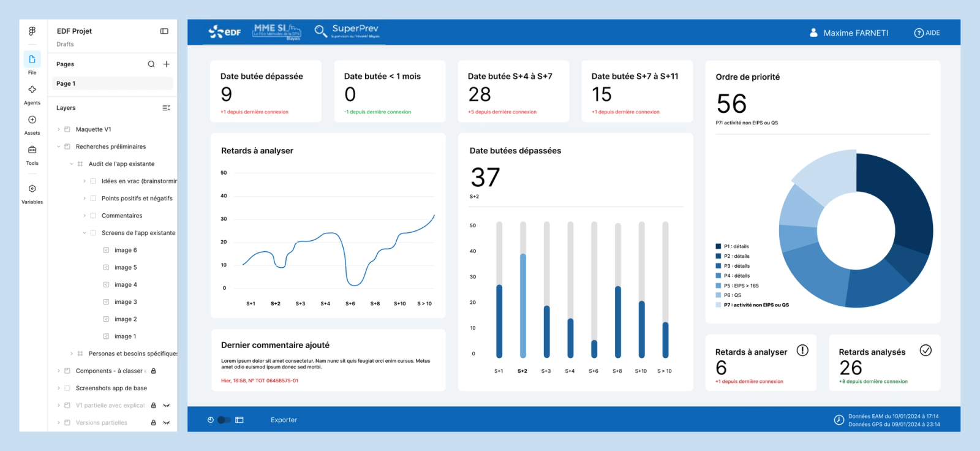Screen dimensions: 980x451
Task: Select the File tab in the sidebar
Action: pos(32,63)
